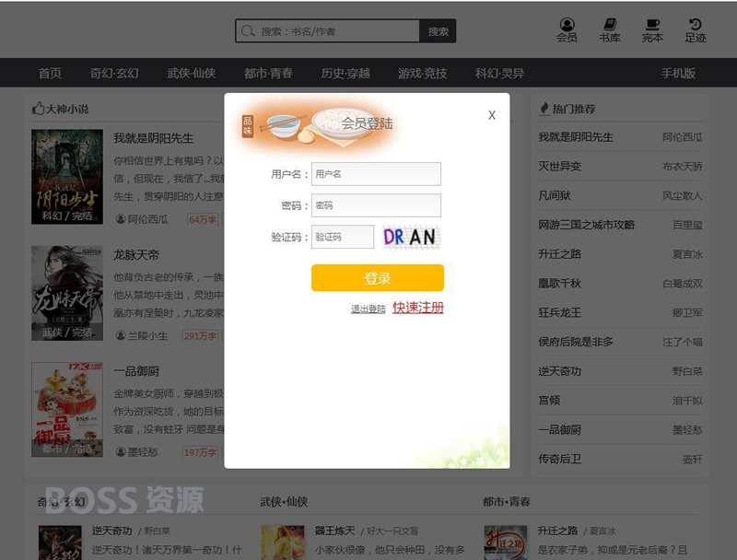The image size is (737, 560).
Task: Open 宫倾 in 热门推荐 list
Action: [549, 401]
